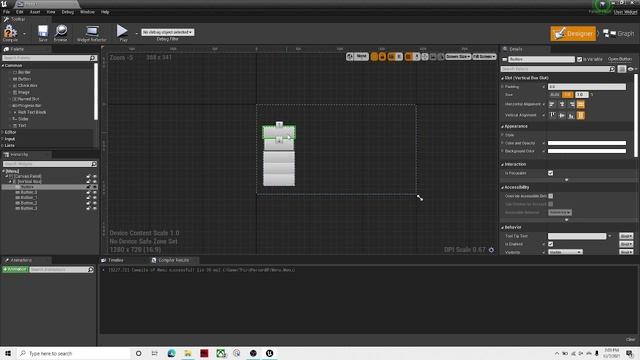Viewport: 640px width, 360px height.
Task: Align vertically center icon
Action: click(562, 116)
